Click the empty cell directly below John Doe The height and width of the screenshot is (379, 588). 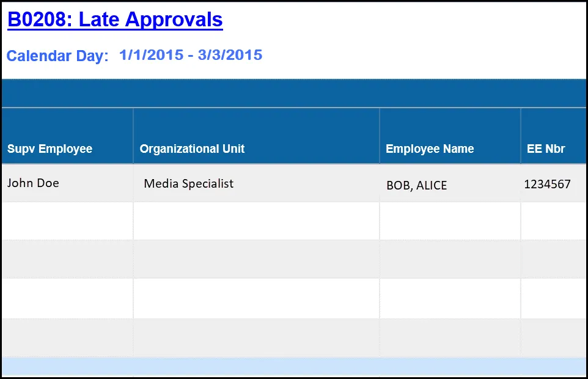coord(67,221)
